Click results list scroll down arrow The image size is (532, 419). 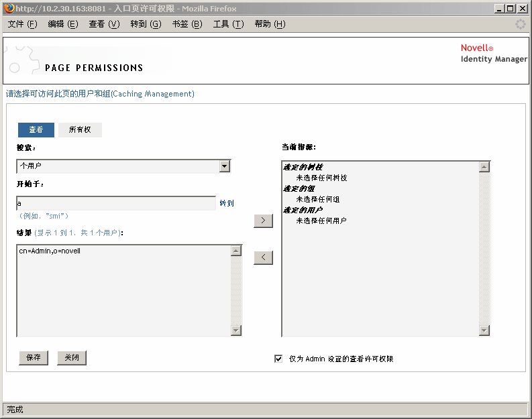235,331
